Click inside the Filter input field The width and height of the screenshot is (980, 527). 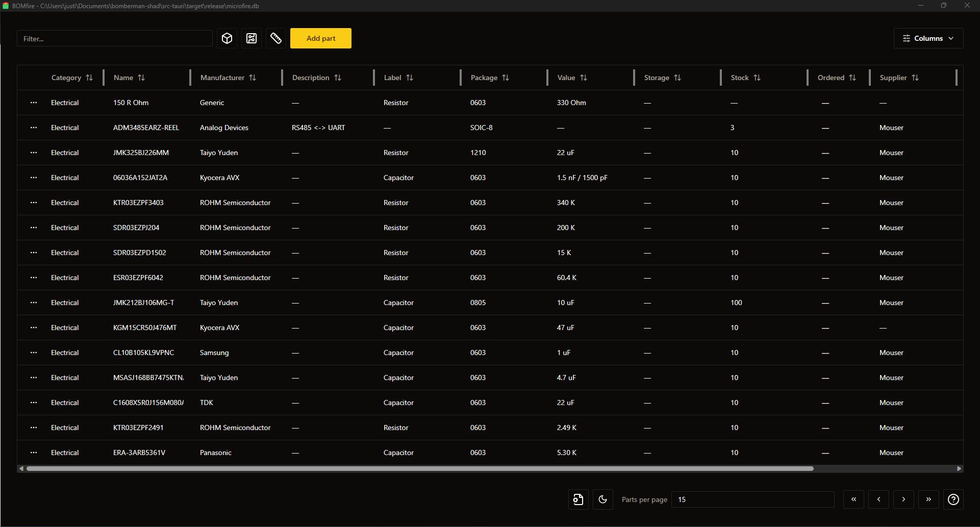coord(114,38)
